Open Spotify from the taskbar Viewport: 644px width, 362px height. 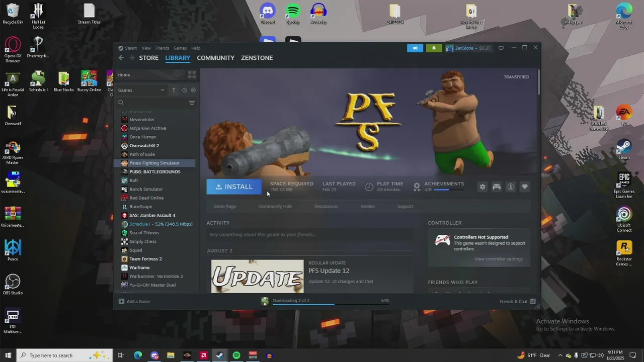tap(236, 355)
